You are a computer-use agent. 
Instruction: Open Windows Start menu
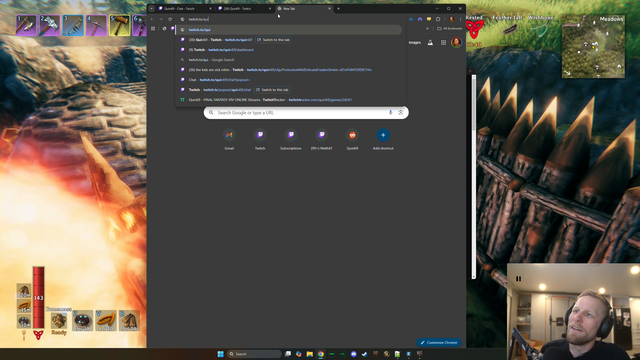220,354
